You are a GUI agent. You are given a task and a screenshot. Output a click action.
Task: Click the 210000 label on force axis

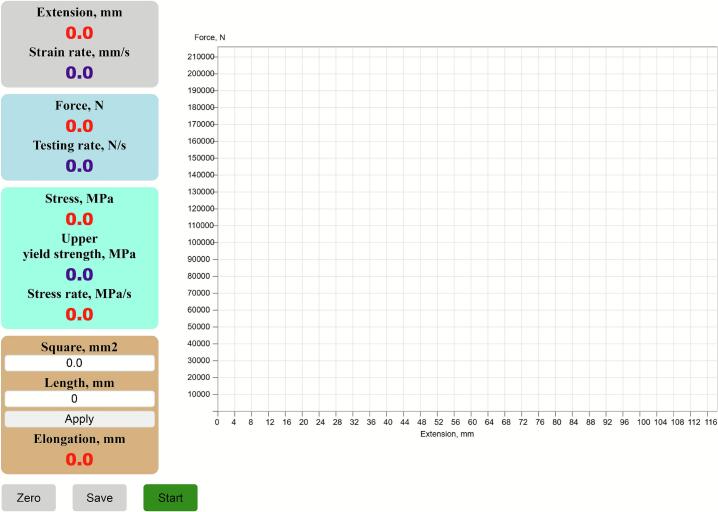201,57
